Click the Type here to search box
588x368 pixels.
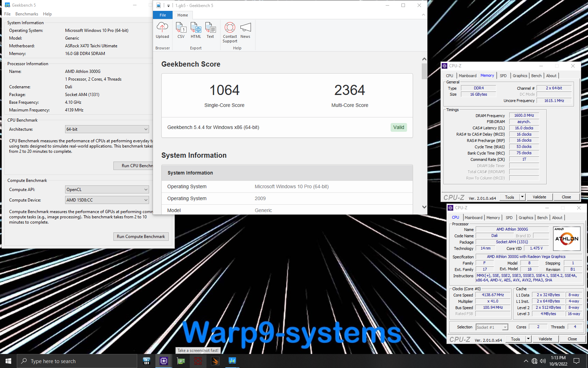77,361
